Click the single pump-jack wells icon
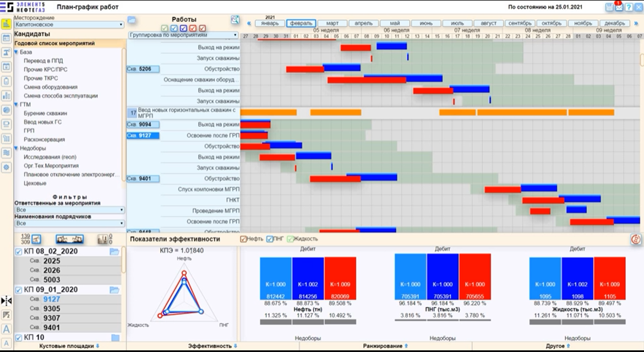The image size is (644, 352). [36, 239]
